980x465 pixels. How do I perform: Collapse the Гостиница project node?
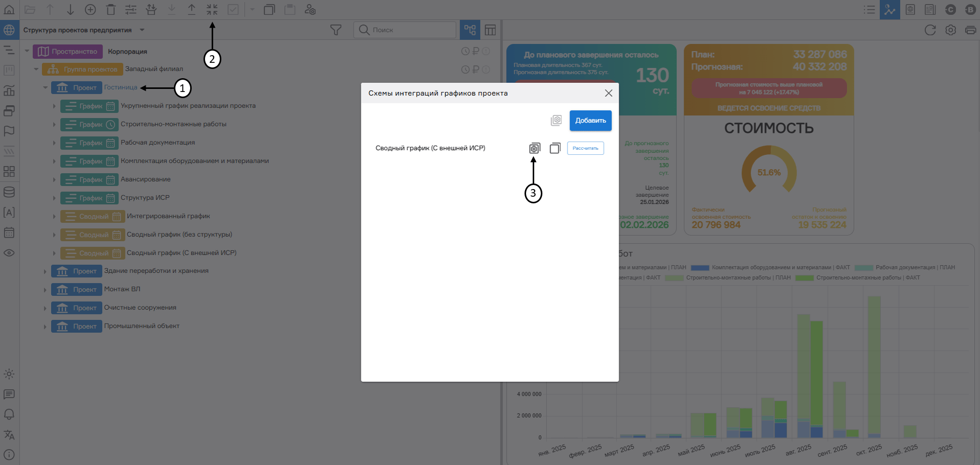[45, 88]
